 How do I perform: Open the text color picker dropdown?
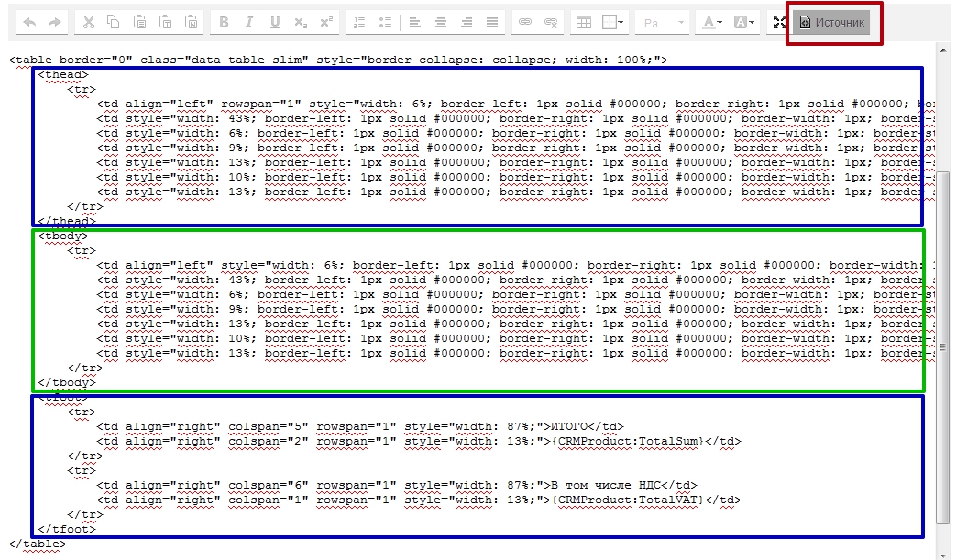tap(709, 22)
